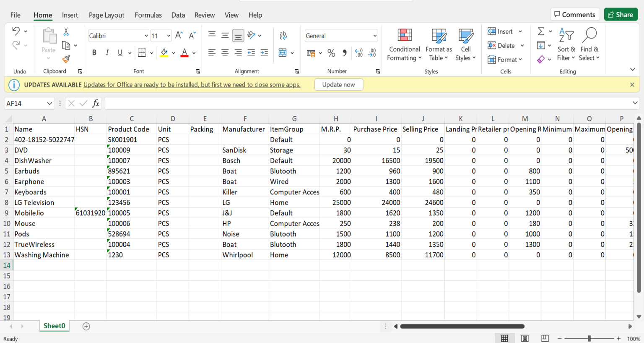The width and height of the screenshot is (644, 343).
Task: Click the Undo arrow icon
Action: click(x=16, y=31)
